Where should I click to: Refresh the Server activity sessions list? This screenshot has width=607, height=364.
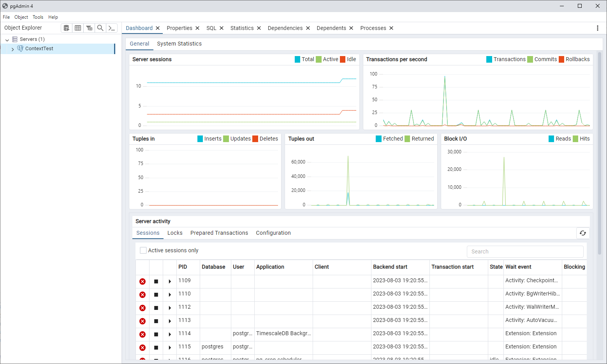click(583, 233)
